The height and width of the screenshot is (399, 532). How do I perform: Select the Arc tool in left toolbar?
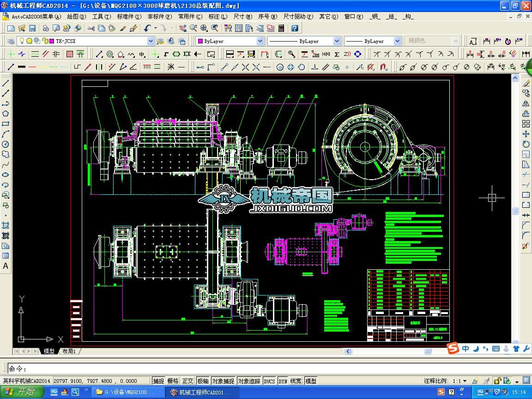click(x=6, y=134)
